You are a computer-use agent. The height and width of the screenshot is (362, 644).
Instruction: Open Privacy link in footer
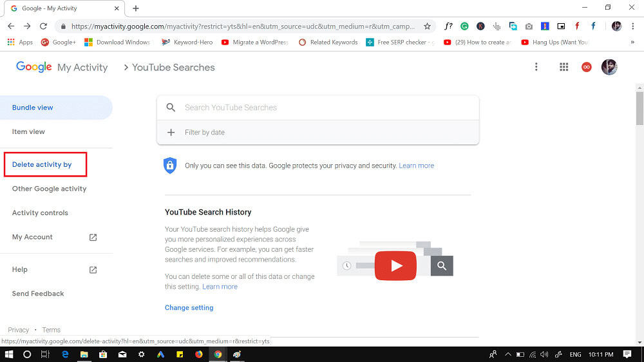pos(19,330)
